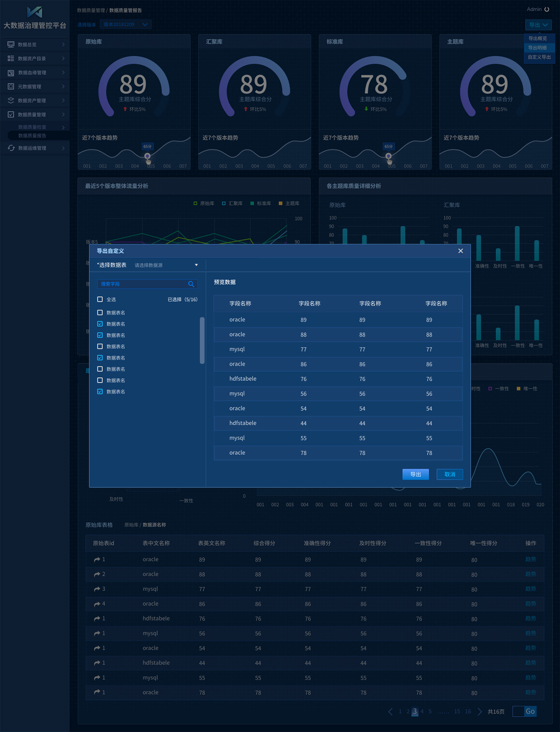This screenshot has height=732, width=560.
Task: Click the 数据血缘管理 sidebar icon
Action: [11, 73]
